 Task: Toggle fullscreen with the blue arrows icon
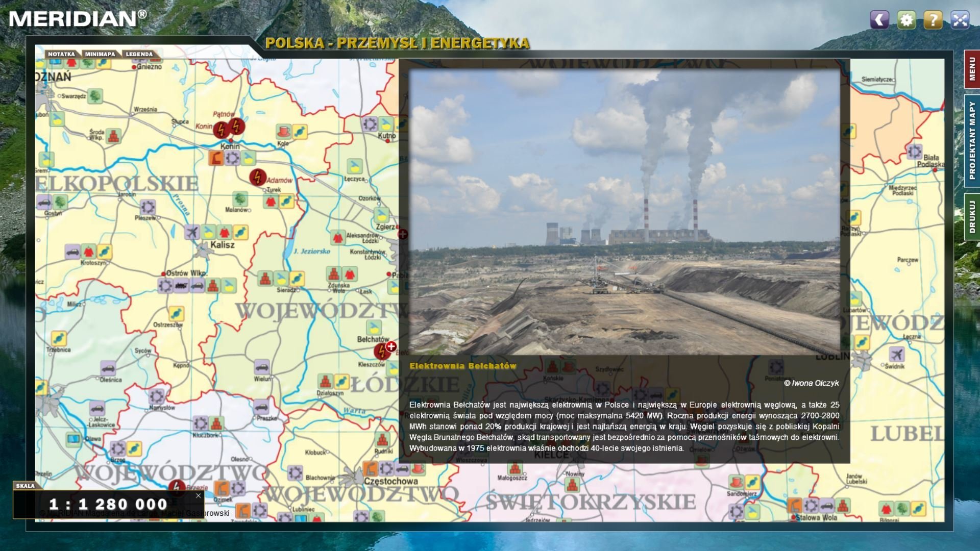(960, 20)
